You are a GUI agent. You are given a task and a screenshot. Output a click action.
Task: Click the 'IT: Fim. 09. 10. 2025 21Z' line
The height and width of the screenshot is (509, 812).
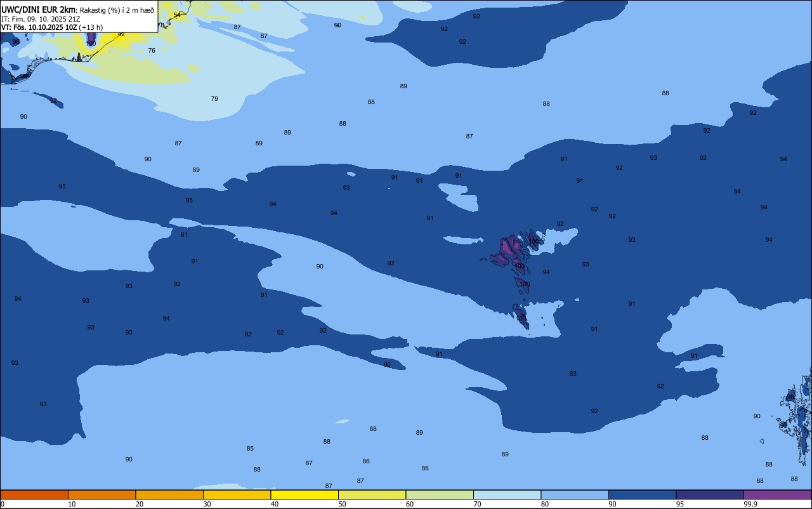click(41, 19)
